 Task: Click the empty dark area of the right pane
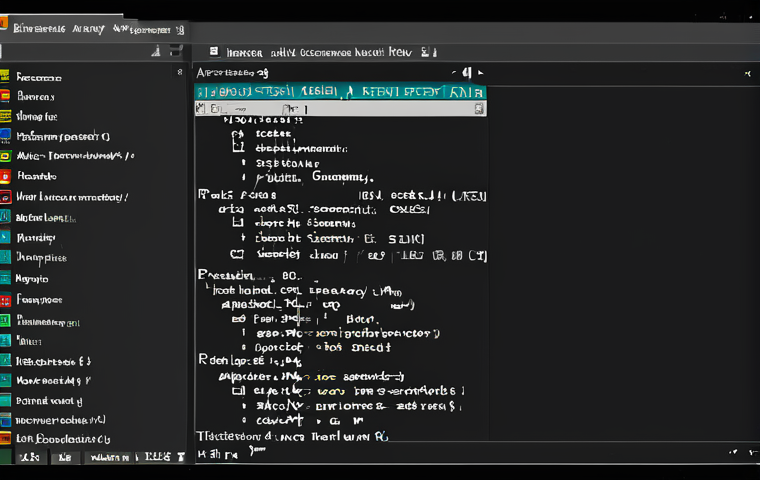pos(620,260)
